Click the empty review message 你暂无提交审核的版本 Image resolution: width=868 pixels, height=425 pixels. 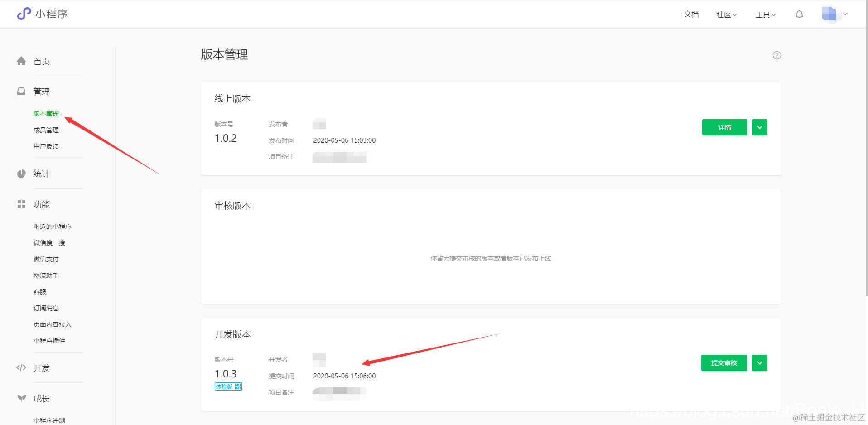click(491, 258)
